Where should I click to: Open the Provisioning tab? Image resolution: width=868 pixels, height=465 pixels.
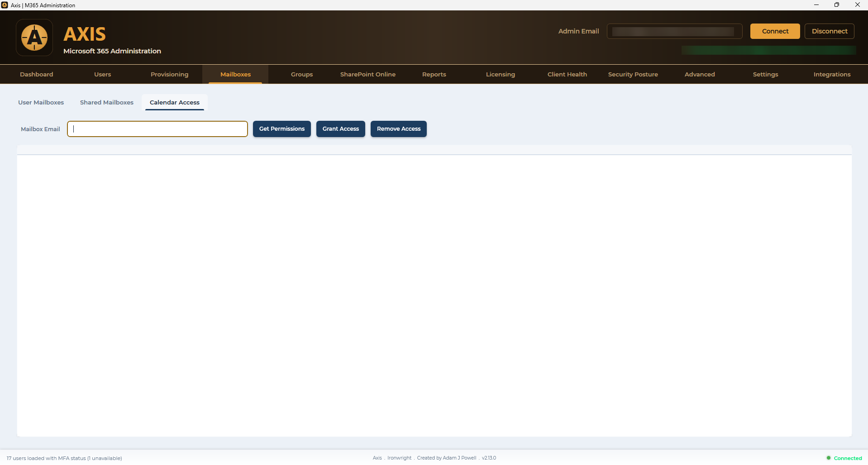(169, 74)
